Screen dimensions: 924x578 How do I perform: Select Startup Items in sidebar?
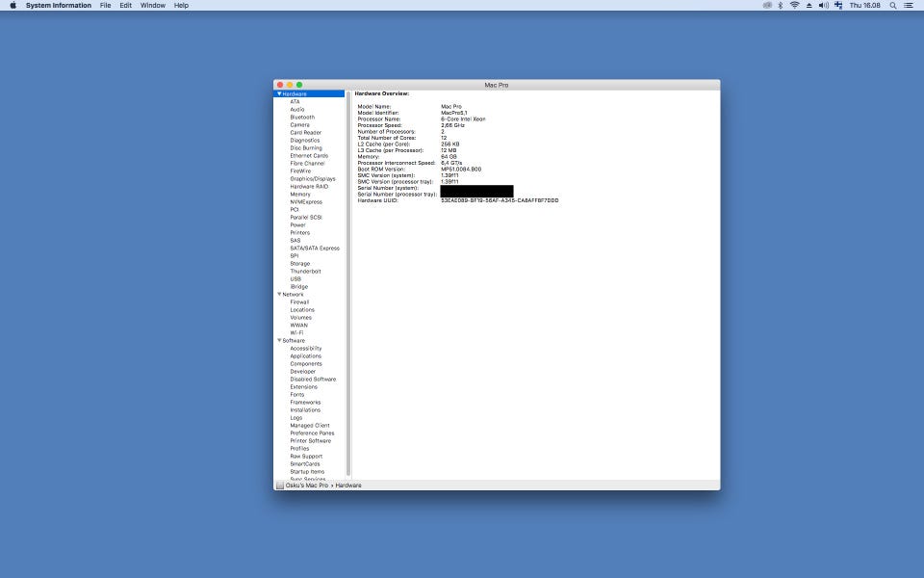pos(307,472)
